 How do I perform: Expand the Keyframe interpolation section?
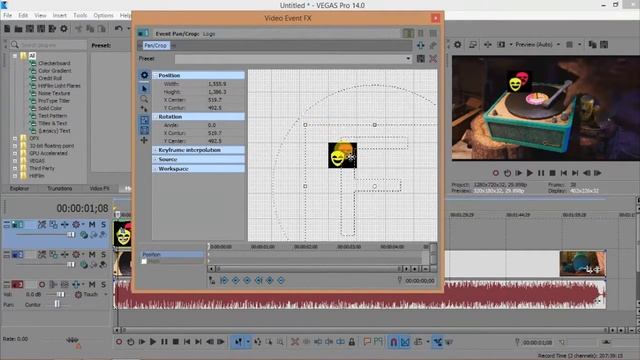[156, 150]
